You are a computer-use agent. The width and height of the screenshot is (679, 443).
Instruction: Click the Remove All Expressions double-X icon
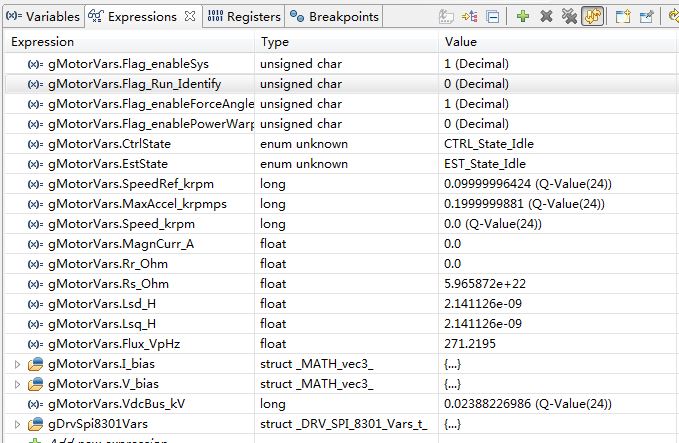point(569,16)
